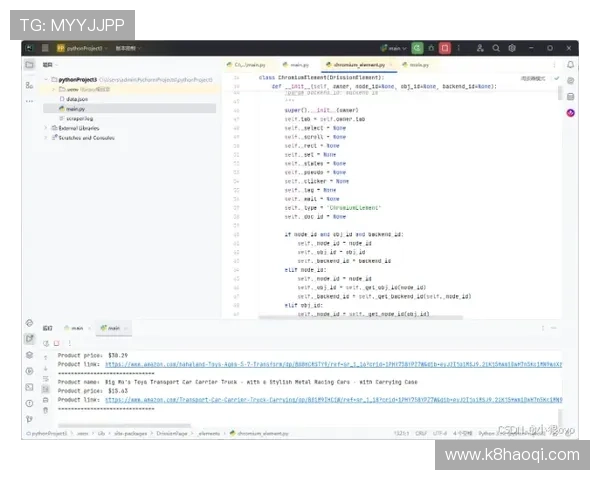Open inspection checkmark widget in the editor

(x=556, y=78)
